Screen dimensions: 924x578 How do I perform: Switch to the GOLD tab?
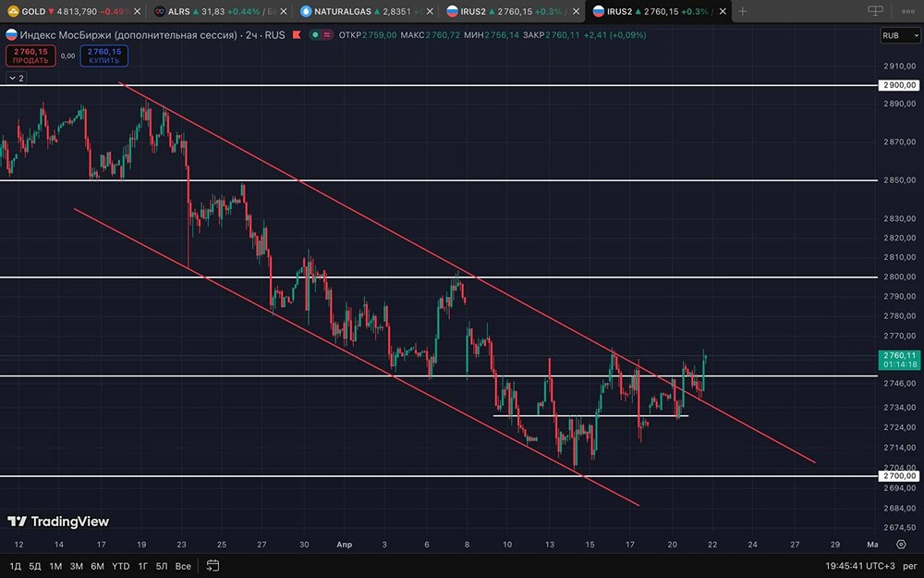[67, 11]
